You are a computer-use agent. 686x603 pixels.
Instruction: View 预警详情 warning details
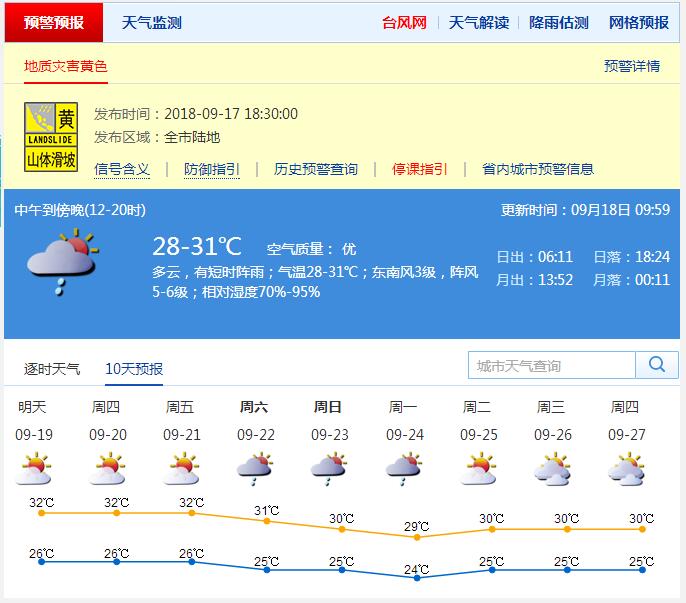click(631, 66)
